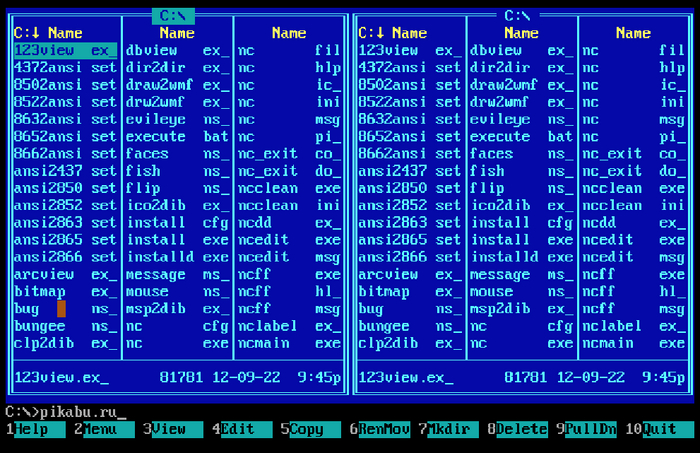
Task: Select arcview ex_ in left panel
Action: coord(66,274)
